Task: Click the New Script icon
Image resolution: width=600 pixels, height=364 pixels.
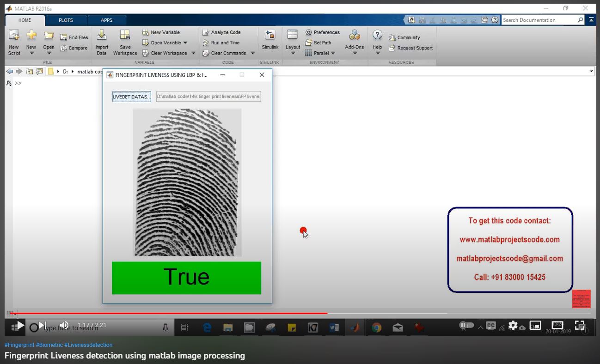Action: [x=14, y=35]
